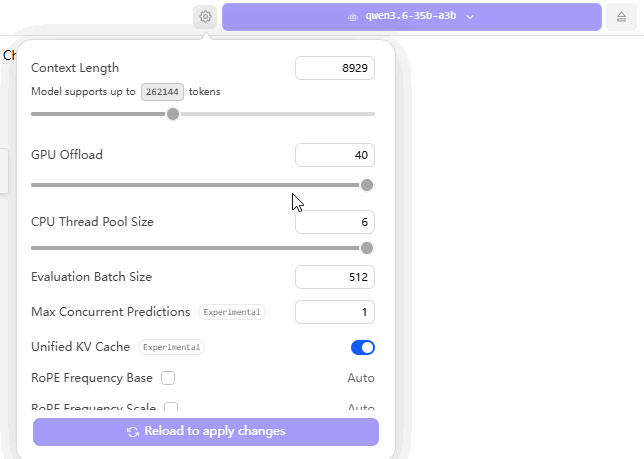Click the CPU Thread Pool Size slider handle
Screen dimensions: 644x459
click(x=367, y=248)
